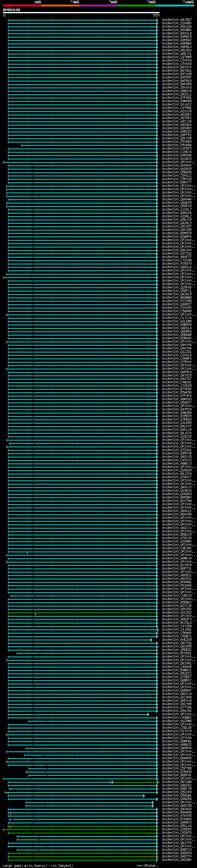
Task: Click the white query sequence ruler bar
Action: point(81,13)
